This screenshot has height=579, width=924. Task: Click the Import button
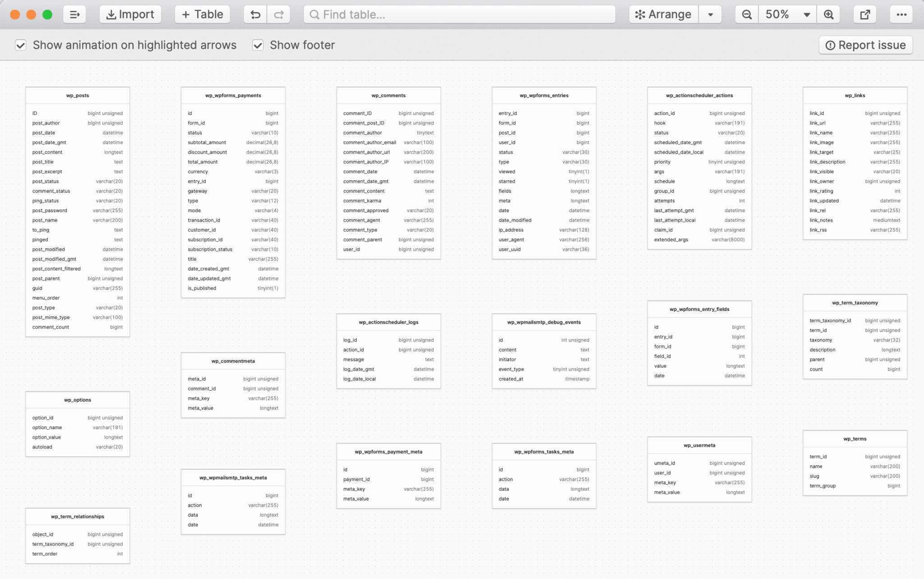(x=130, y=14)
